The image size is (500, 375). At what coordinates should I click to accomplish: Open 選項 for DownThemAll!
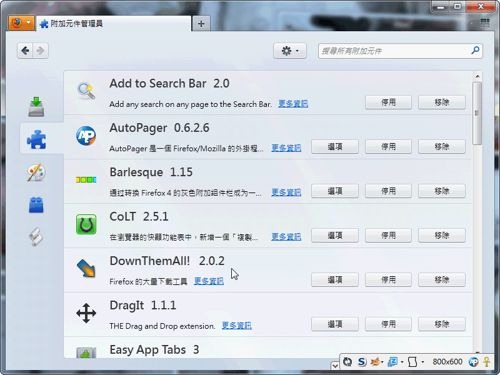(335, 280)
